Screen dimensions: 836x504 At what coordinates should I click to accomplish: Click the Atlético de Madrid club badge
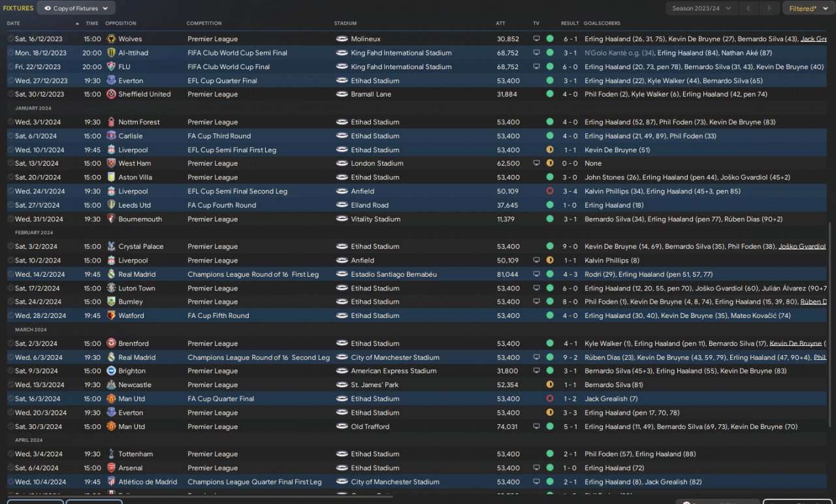coord(111,482)
